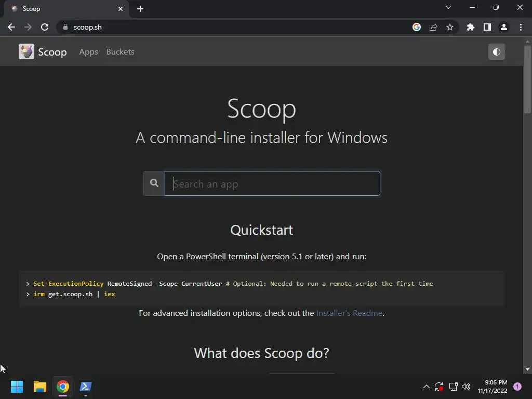Open the tab search dropdown
The height and width of the screenshot is (399, 532).
tap(448, 7)
